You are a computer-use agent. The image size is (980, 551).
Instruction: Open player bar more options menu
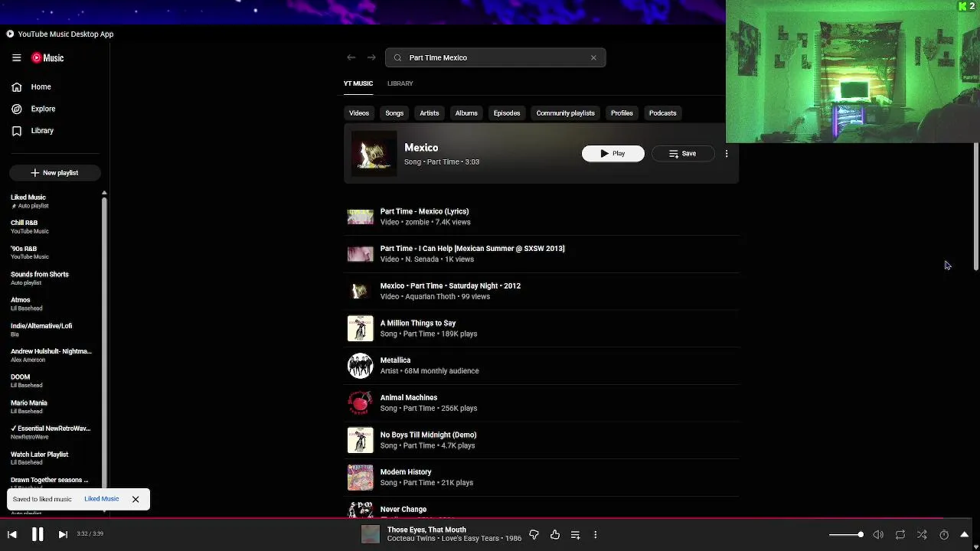[595, 535]
